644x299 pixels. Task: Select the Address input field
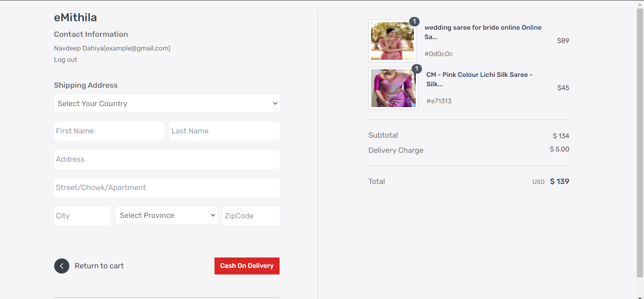click(167, 159)
